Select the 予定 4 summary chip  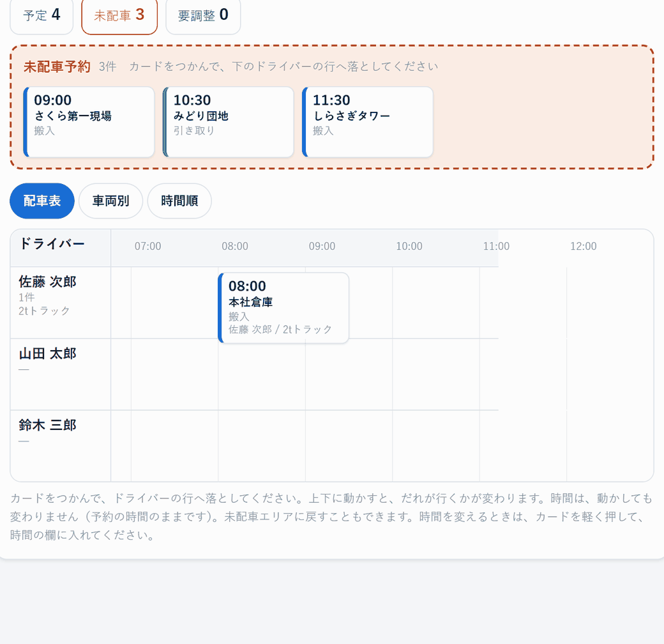(41, 16)
